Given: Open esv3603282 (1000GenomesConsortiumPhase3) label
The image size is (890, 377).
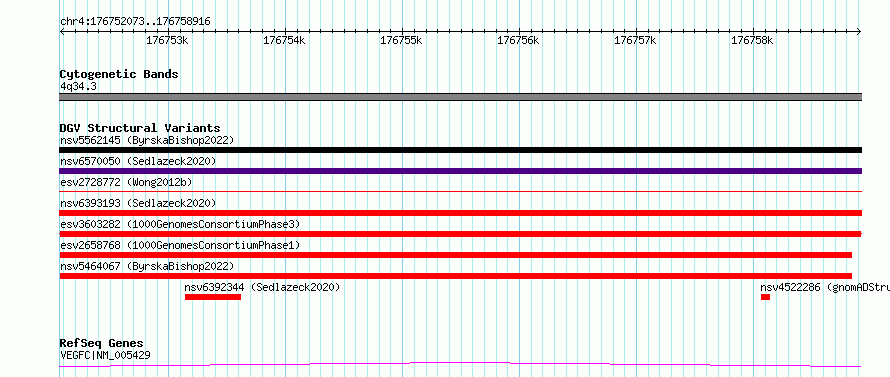Looking at the screenshot, I should [180, 224].
